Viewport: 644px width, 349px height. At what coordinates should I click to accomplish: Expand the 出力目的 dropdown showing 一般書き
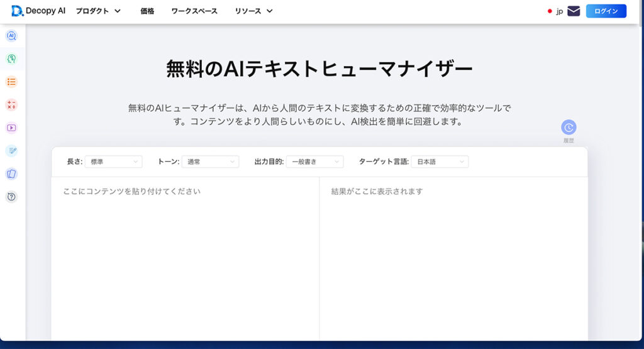pos(314,162)
